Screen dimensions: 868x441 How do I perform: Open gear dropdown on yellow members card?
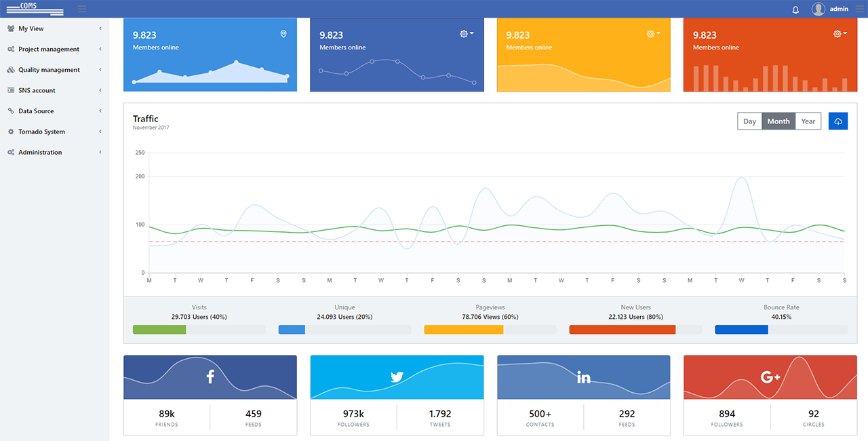pyautogui.click(x=653, y=34)
